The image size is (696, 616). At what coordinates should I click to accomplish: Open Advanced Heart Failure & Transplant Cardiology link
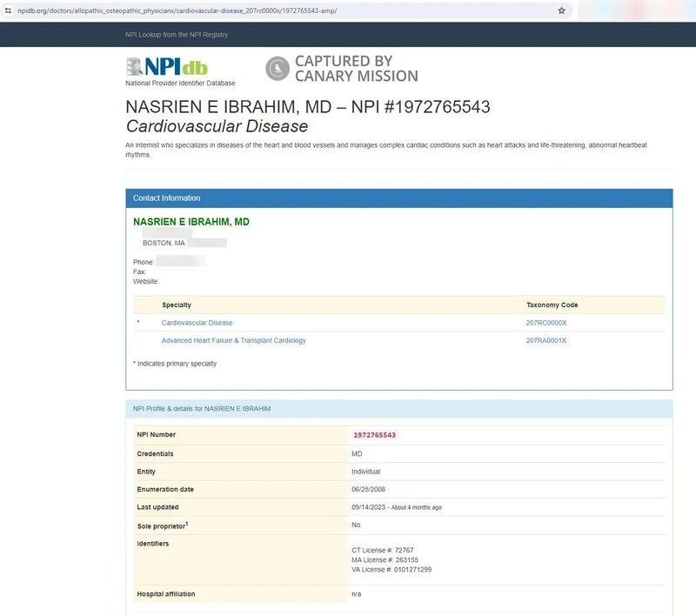click(233, 340)
